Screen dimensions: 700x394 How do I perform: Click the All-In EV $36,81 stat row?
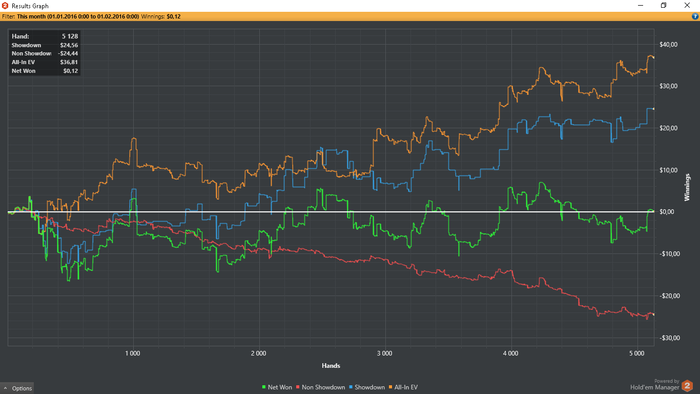point(45,62)
